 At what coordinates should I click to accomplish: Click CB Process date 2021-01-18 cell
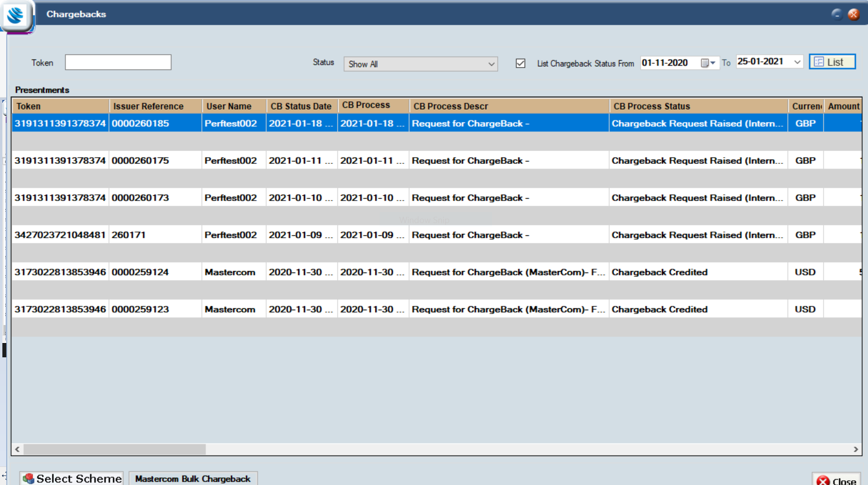click(373, 123)
